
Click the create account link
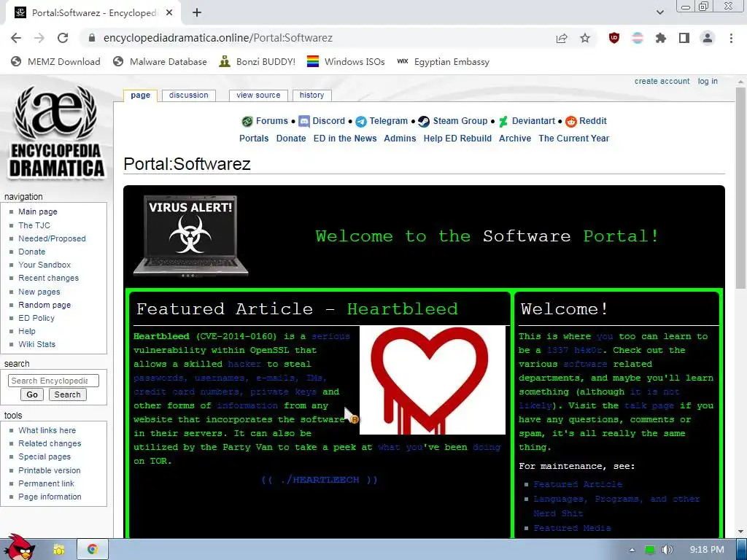click(x=662, y=82)
